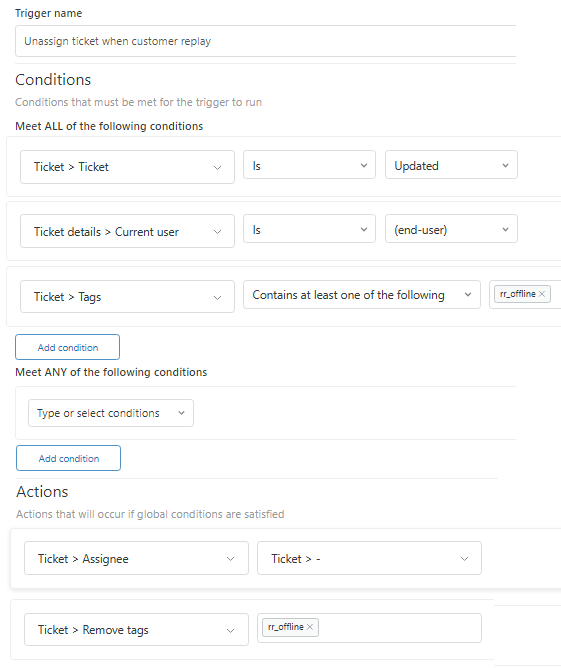The image size is (561, 668).
Task: Click Add condition under ANY conditions
Action: coord(69,458)
